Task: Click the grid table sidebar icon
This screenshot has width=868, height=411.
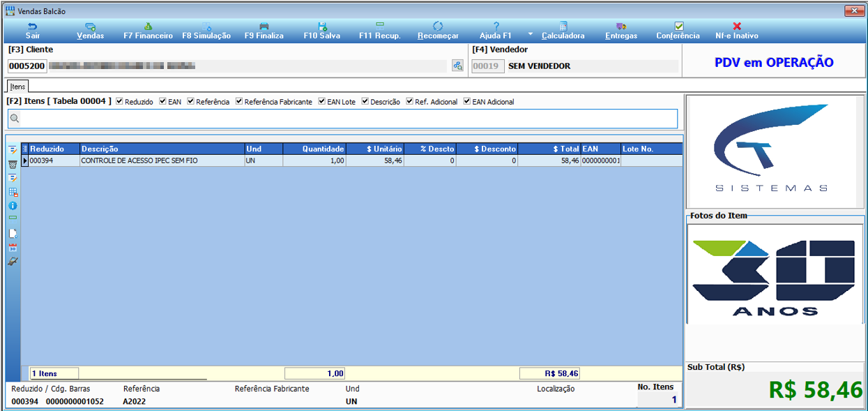Action: [x=13, y=192]
